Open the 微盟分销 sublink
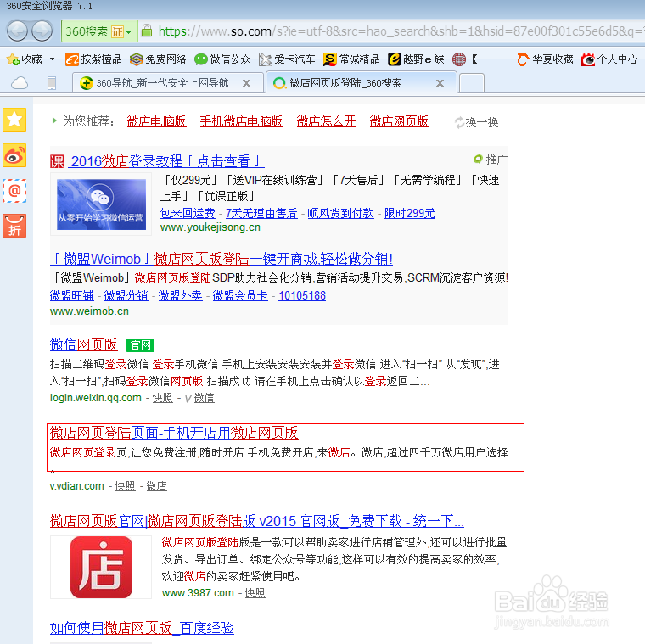This screenshot has width=645, height=644. point(126,295)
